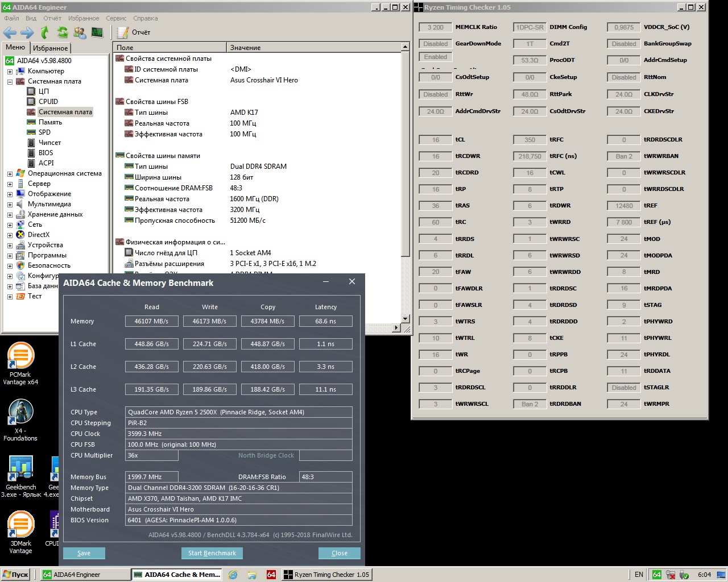
Task: Click the MEMCLK Ratio value field
Action: point(436,27)
